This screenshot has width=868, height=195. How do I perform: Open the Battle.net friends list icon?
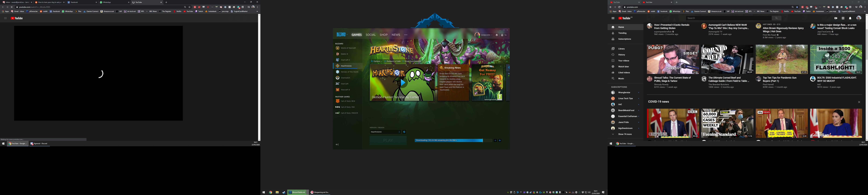504,35
